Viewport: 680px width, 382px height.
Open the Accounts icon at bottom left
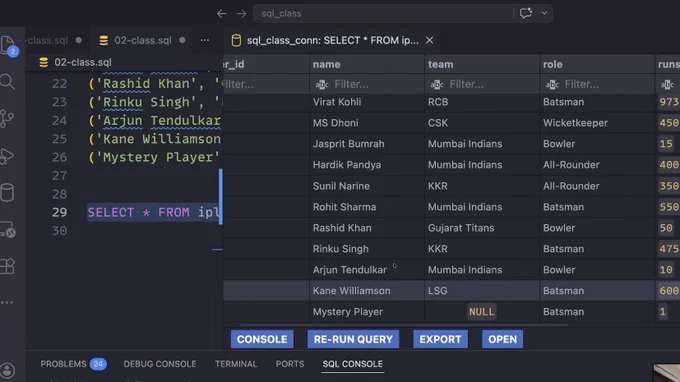point(7,370)
